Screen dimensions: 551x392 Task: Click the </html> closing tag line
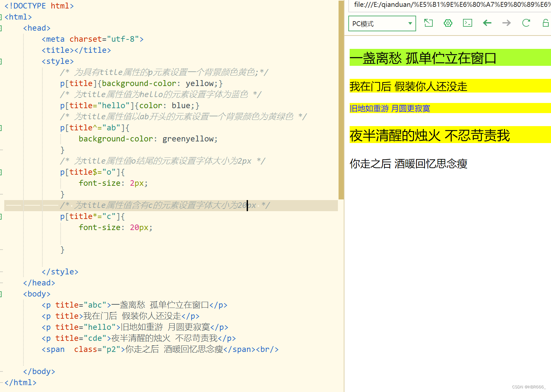click(x=21, y=383)
